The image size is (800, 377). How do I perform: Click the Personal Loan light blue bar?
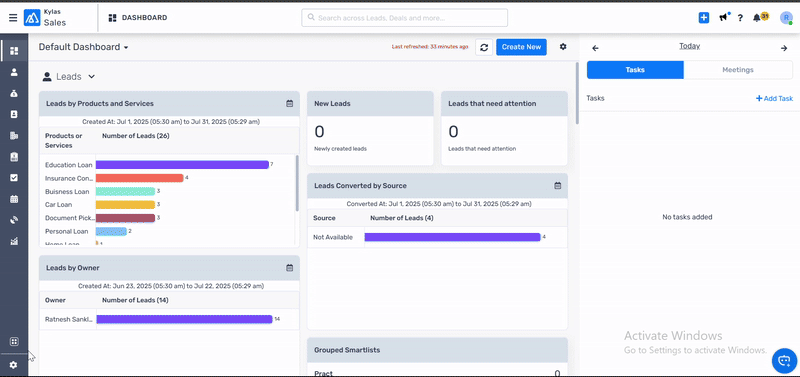tap(111, 232)
